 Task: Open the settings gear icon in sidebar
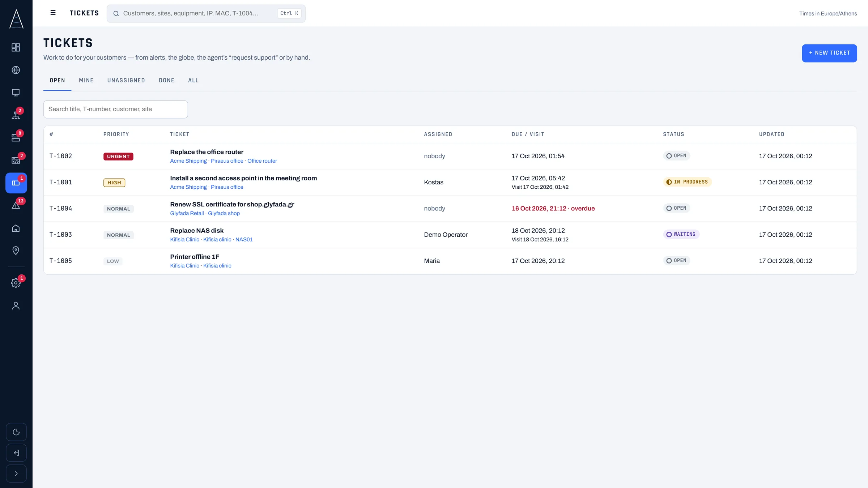click(16, 283)
